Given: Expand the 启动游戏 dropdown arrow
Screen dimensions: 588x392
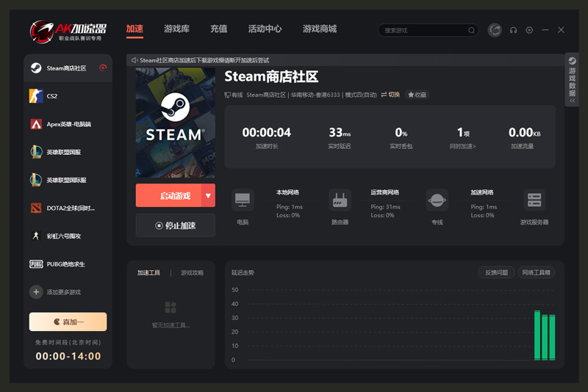Looking at the screenshot, I should (x=208, y=195).
